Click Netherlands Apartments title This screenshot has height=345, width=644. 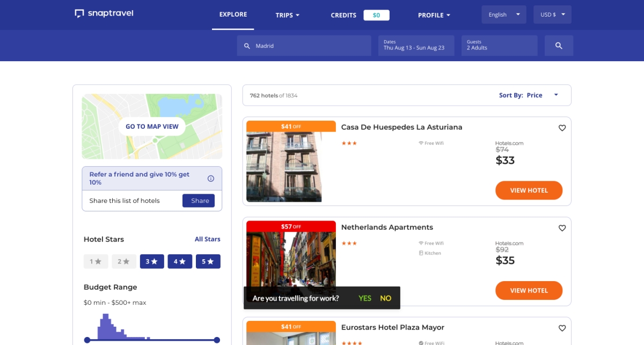(x=387, y=227)
